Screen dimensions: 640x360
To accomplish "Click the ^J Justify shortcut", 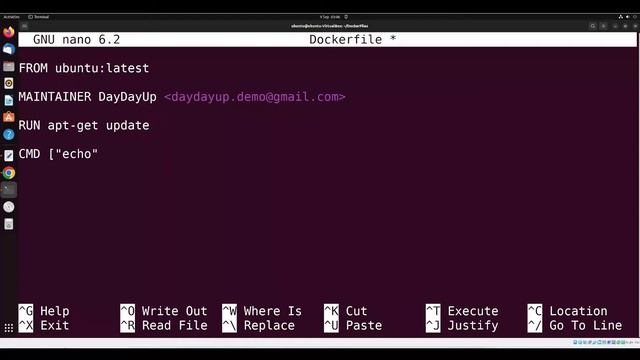I will (462, 325).
